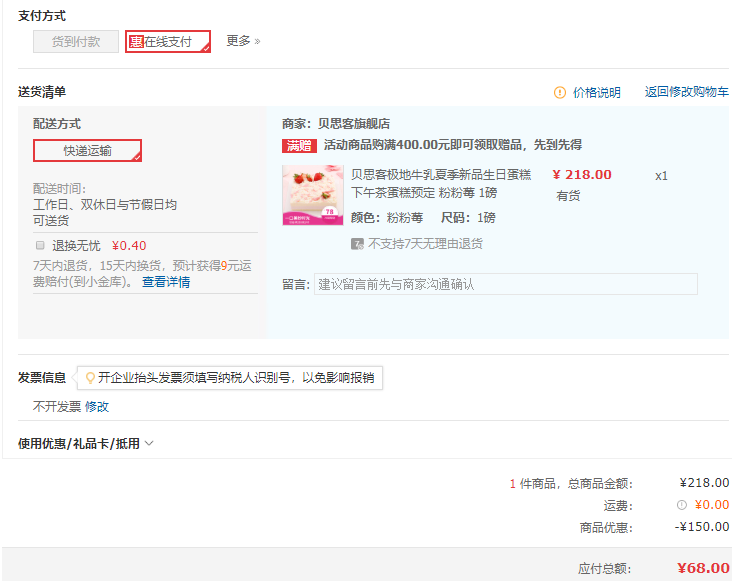
Task: Click quantity x1 of the cake
Action: pos(661,175)
